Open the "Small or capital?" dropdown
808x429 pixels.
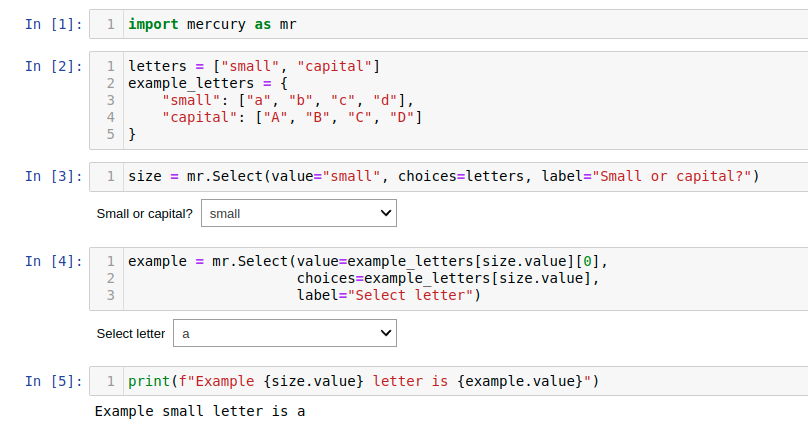pos(298,213)
